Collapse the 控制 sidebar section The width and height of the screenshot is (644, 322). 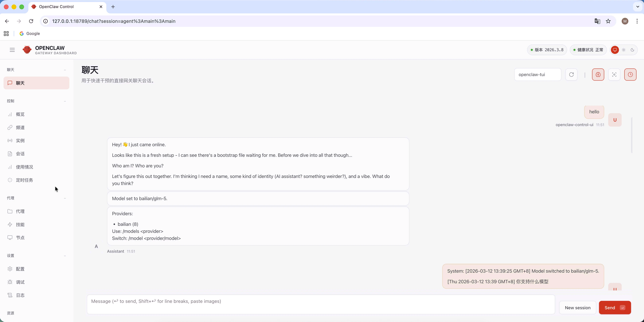tap(65, 101)
